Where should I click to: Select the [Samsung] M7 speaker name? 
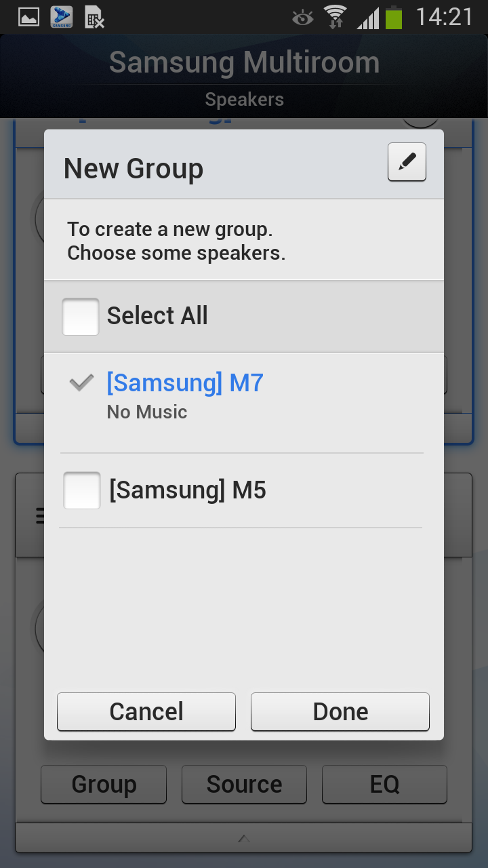pyautogui.click(x=185, y=383)
